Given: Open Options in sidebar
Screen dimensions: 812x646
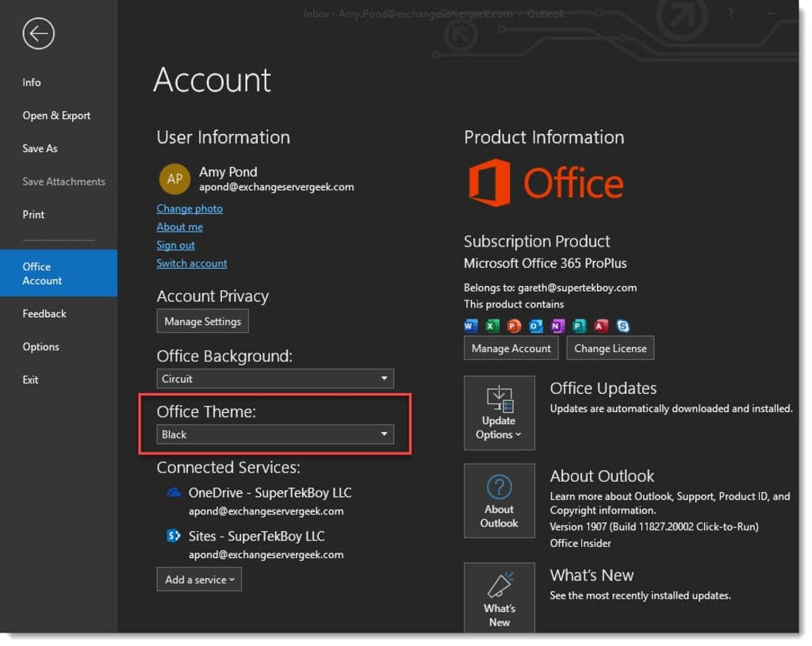Looking at the screenshot, I should pyautogui.click(x=41, y=347).
